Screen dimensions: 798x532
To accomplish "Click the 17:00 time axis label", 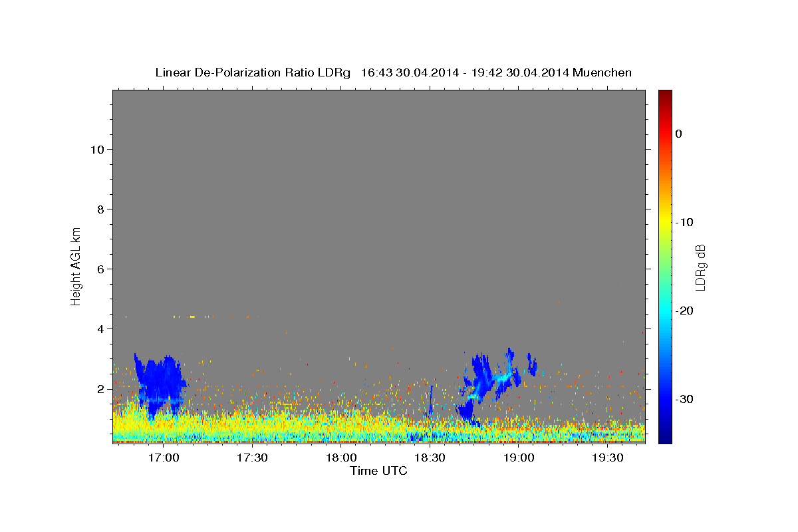I will (163, 458).
